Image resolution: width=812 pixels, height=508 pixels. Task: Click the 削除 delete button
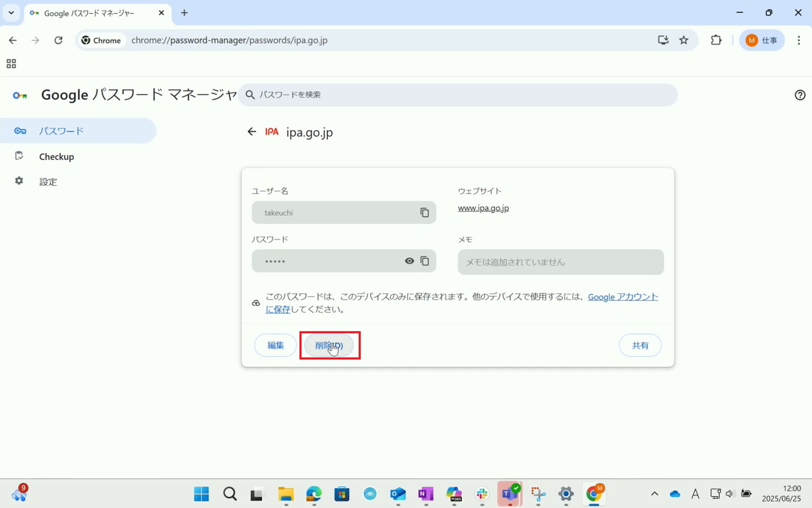point(329,345)
